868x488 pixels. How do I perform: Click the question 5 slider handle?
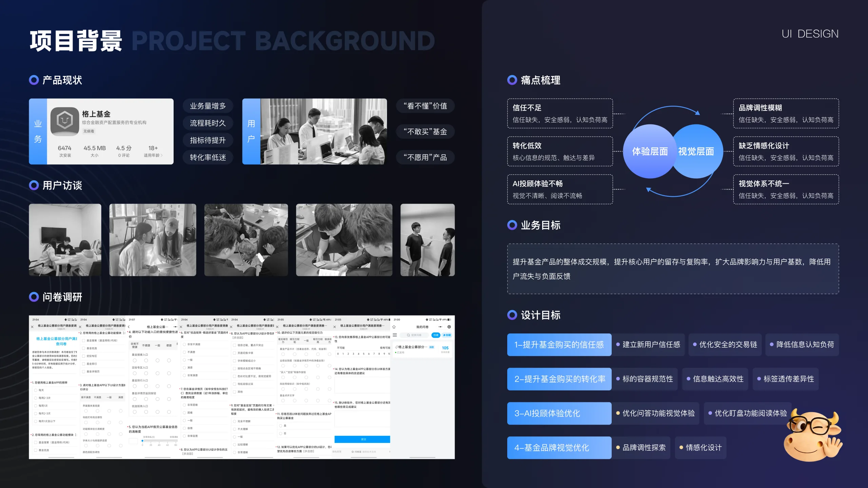[x=142, y=441]
